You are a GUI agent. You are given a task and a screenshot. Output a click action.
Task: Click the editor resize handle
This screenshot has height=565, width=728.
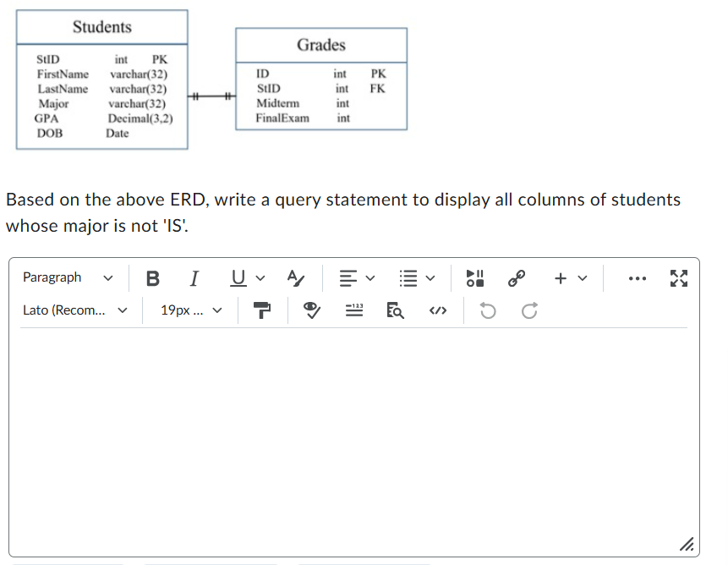pyautogui.click(x=687, y=544)
